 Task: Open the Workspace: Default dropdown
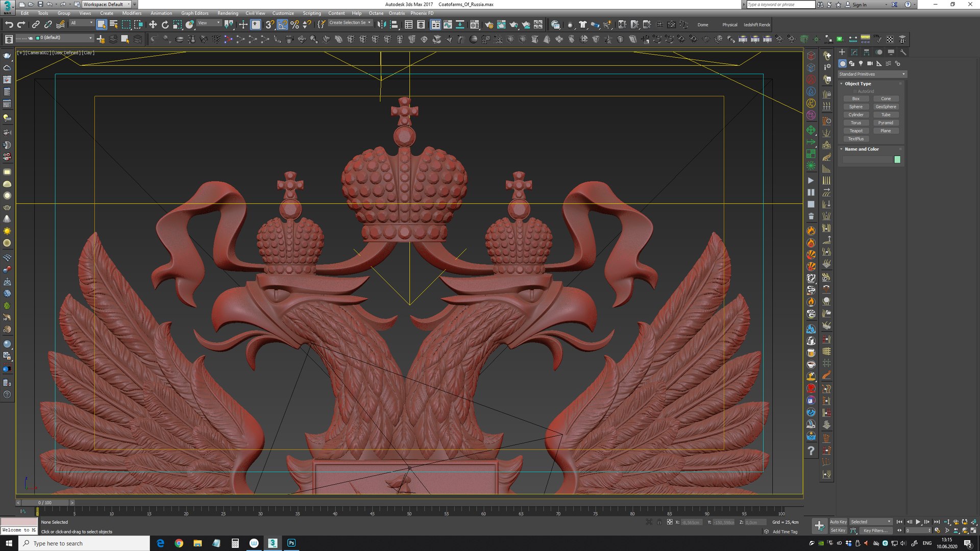click(107, 5)
